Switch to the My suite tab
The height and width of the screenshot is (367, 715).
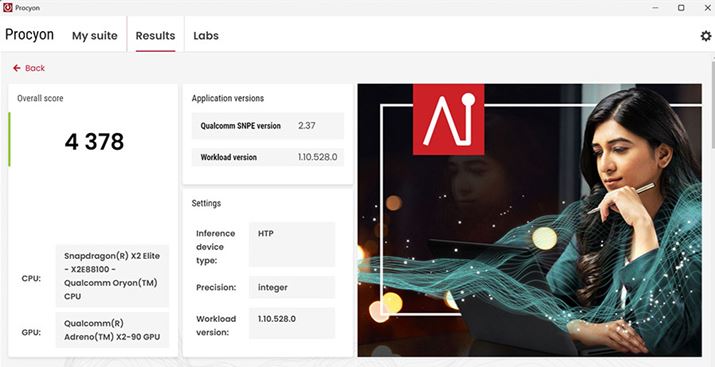[x=94, y=36]
